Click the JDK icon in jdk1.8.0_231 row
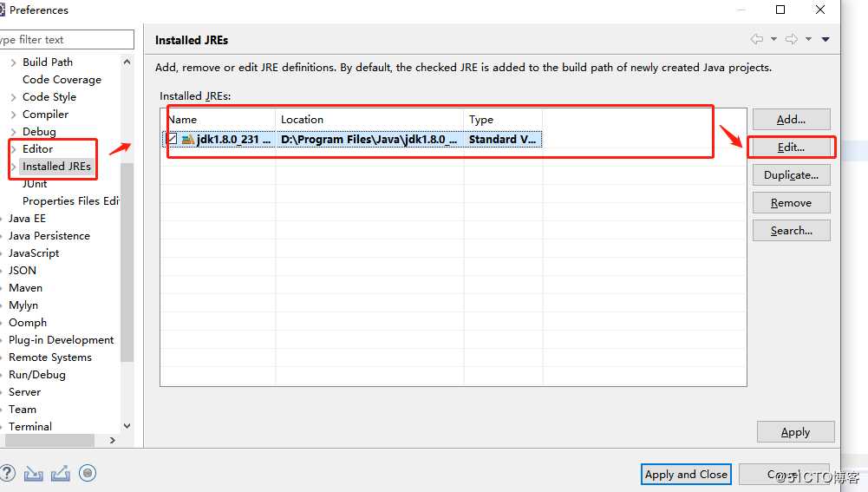 [188, 139]
